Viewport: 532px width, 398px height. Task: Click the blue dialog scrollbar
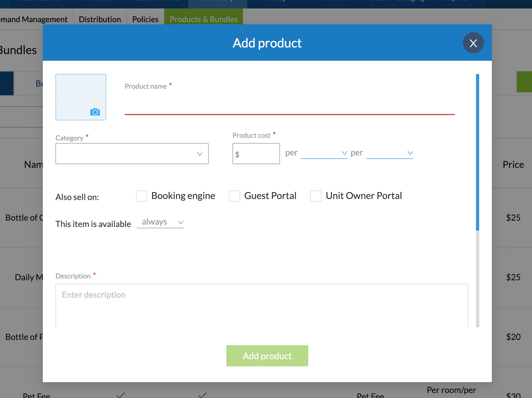point(477,152)
